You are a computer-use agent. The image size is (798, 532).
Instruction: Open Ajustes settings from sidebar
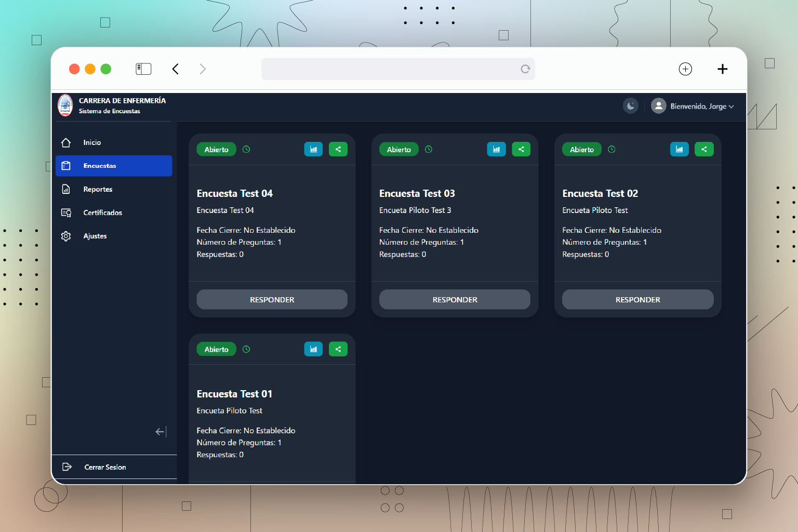point(95,236)
